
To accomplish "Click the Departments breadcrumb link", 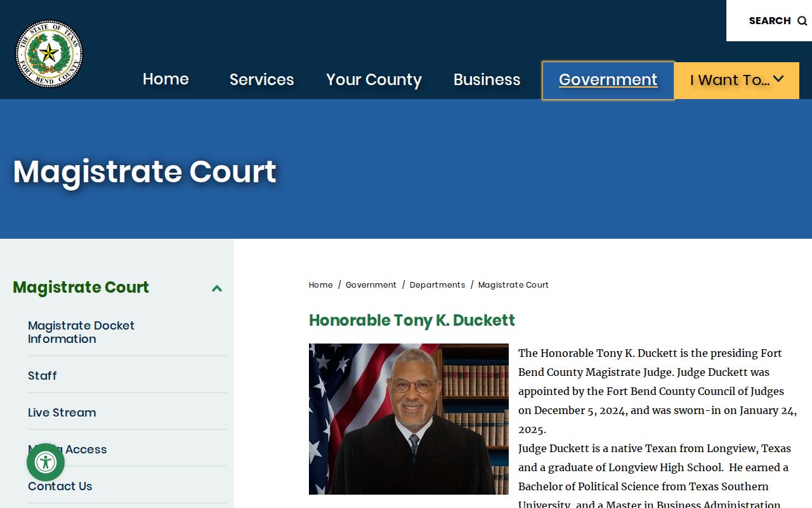I will (x=438, y=285).
